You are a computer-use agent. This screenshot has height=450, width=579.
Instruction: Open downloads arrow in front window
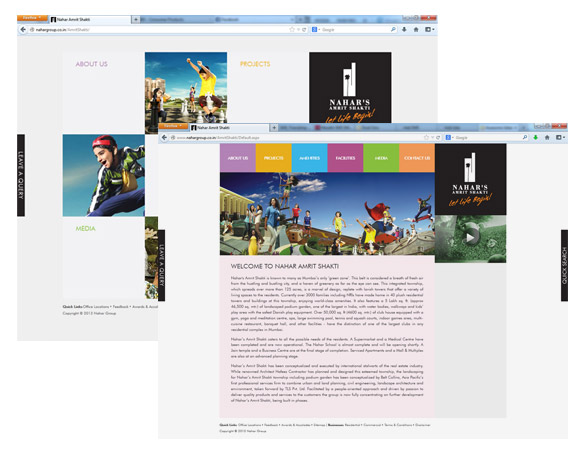(535, 137)
